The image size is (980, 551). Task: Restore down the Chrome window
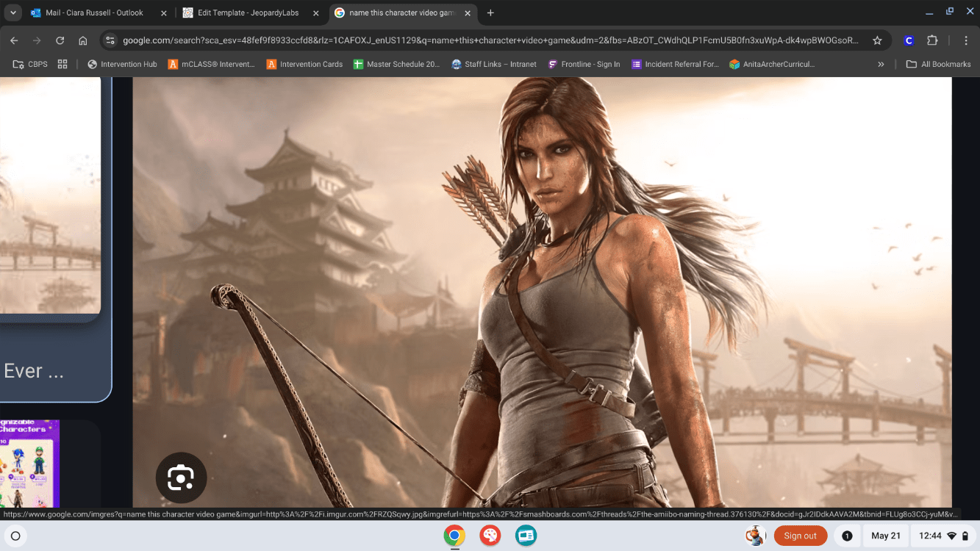pyautogui.click(x=949, y=12)
